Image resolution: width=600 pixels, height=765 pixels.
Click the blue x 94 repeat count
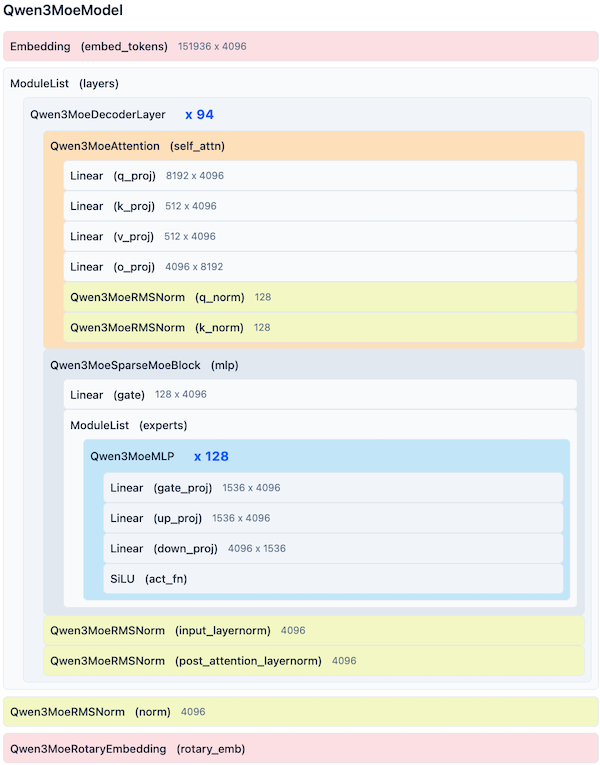click(x=199, y=115)
